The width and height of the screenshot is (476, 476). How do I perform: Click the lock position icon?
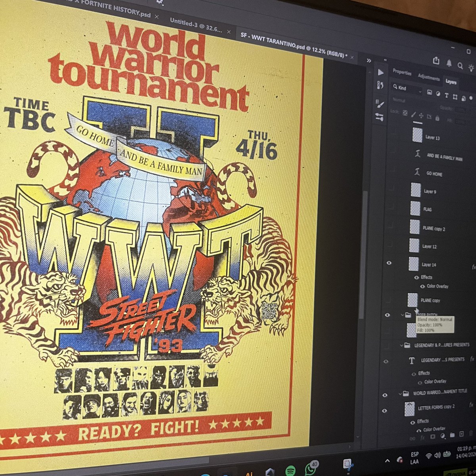click(x=421, y=115)
